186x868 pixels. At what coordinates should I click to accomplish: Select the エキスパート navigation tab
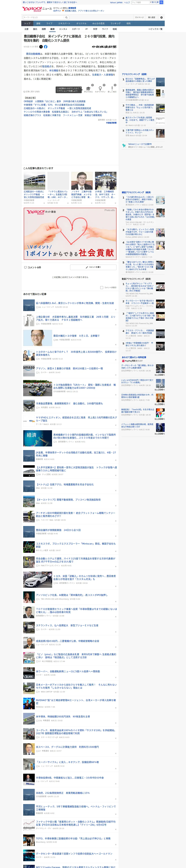click(x=64, y=24)
